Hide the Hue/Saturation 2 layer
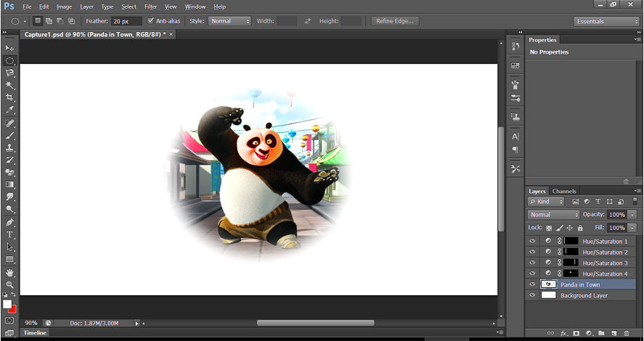The height and width of the screenshot is (341, 644). [532, 252]
